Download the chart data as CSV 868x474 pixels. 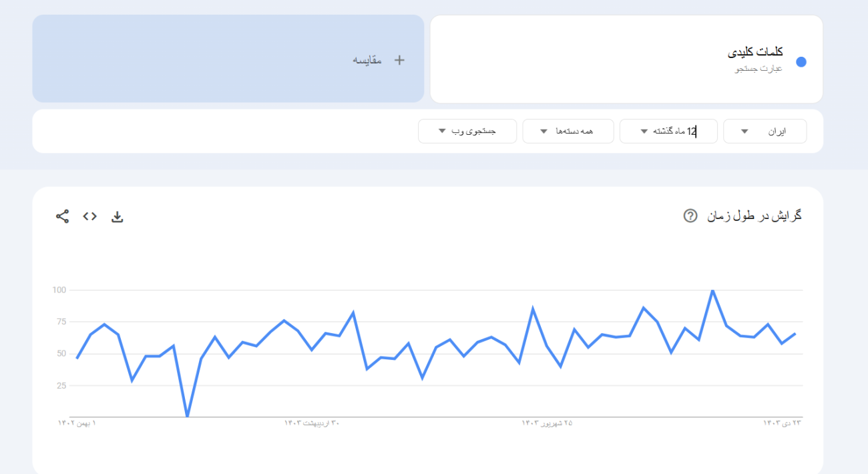(x=118, y=216)
